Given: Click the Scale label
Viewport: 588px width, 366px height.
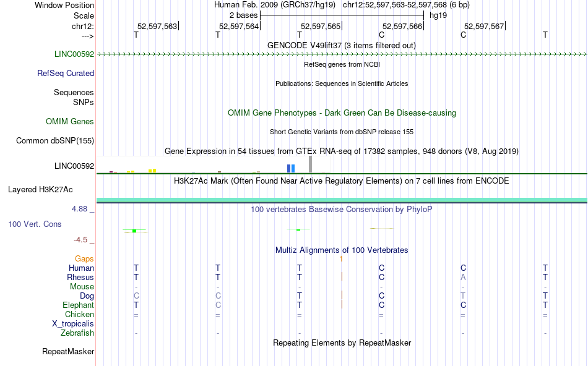Looking at the screenshot, I should (84, 15).
